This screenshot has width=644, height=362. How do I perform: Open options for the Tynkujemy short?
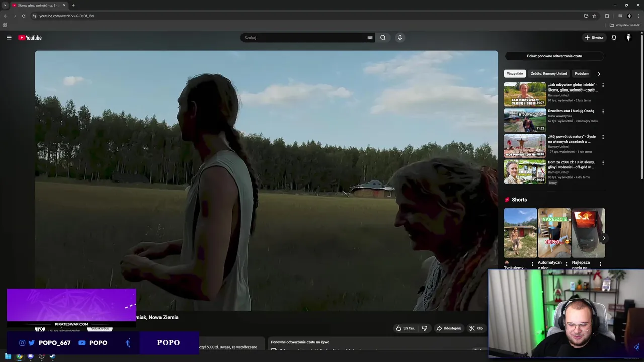pyautogui.click(x=532, y=264)
